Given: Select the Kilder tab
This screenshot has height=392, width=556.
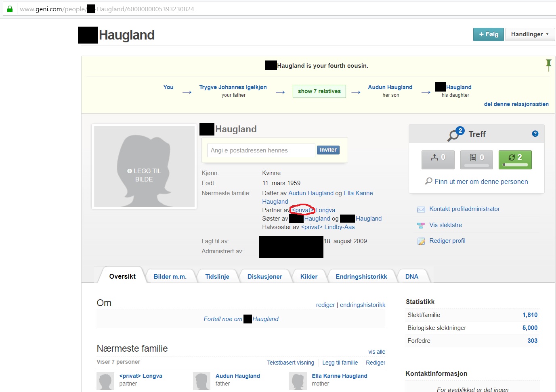Looking at the screenshot, I should point(308,277).
